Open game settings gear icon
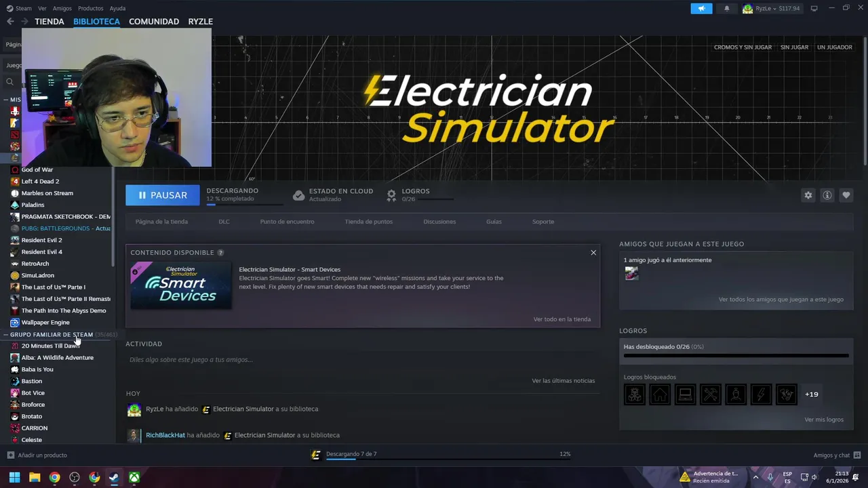 click(x=808, y=195)
